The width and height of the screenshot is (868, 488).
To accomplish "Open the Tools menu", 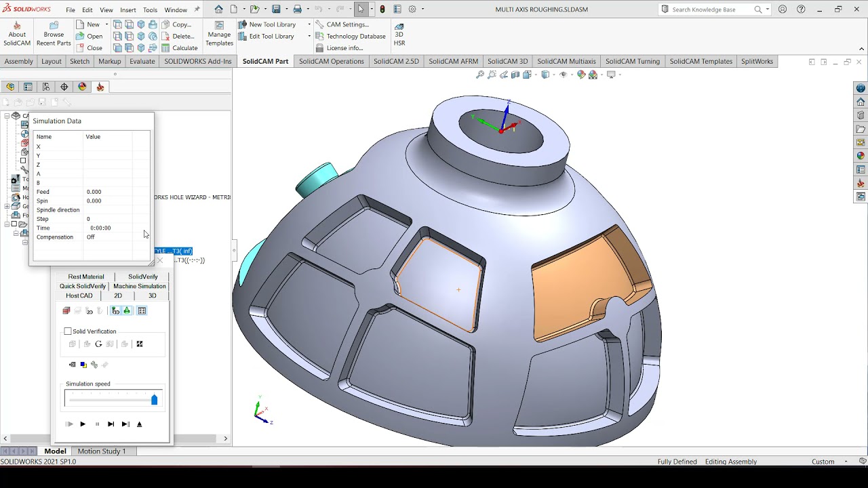I will coord(150,10).
